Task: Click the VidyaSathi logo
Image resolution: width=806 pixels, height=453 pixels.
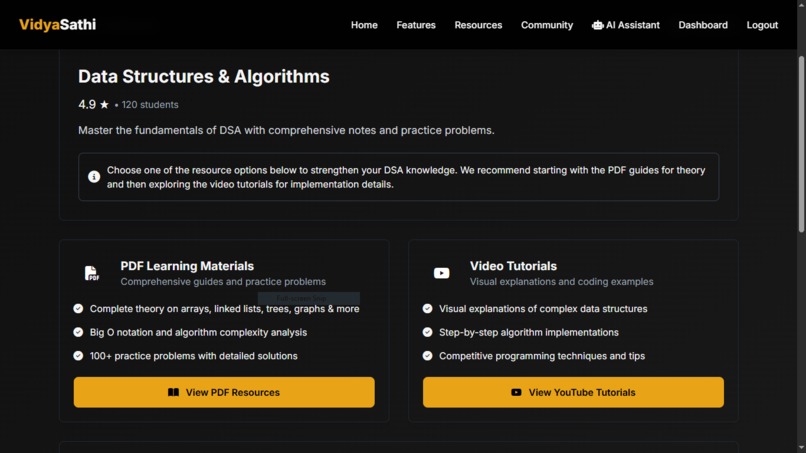Action: pyautogui.click(x=58, y=25)
